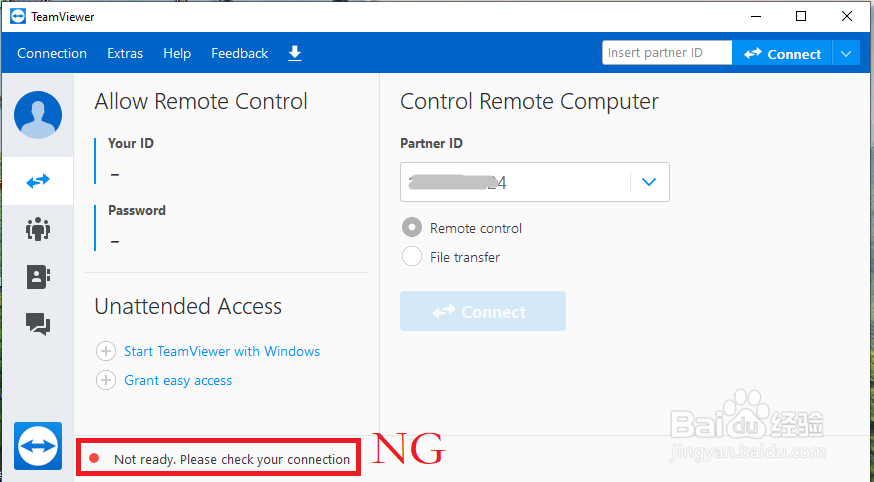Open the user profile avatar icon

(38, 115)
